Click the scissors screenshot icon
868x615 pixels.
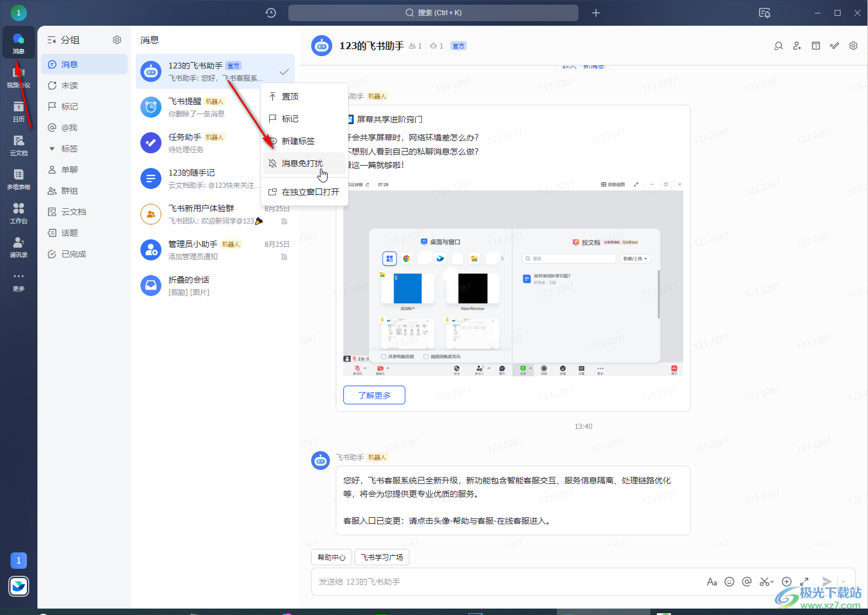[x=764, y=582]
